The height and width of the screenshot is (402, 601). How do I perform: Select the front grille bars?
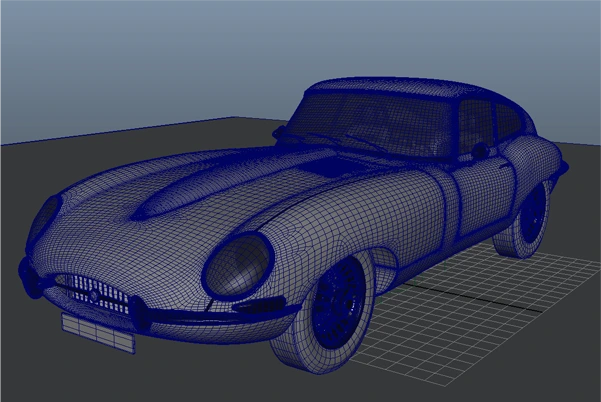(x=100, y=292)
